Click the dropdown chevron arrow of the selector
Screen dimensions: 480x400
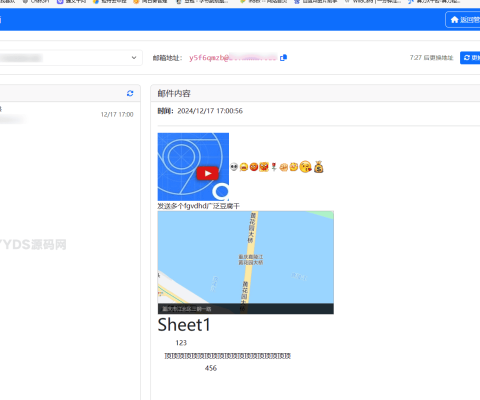134,58
